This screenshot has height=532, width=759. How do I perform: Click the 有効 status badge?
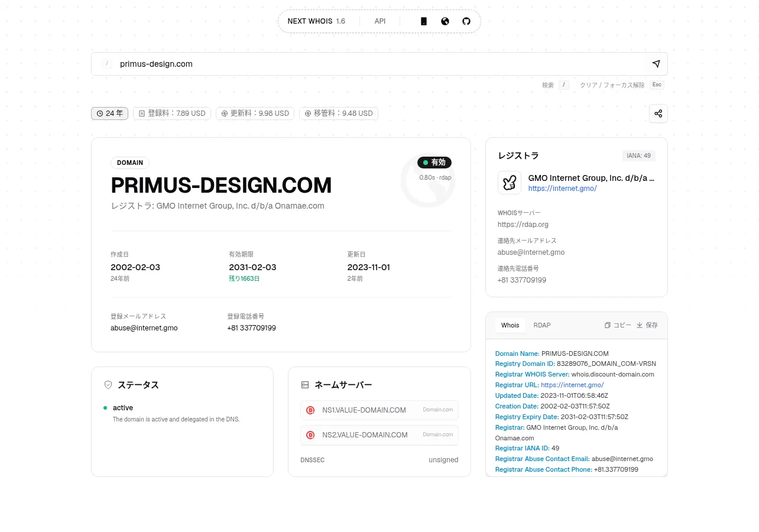pyautogui.click(x=434, y=163)
